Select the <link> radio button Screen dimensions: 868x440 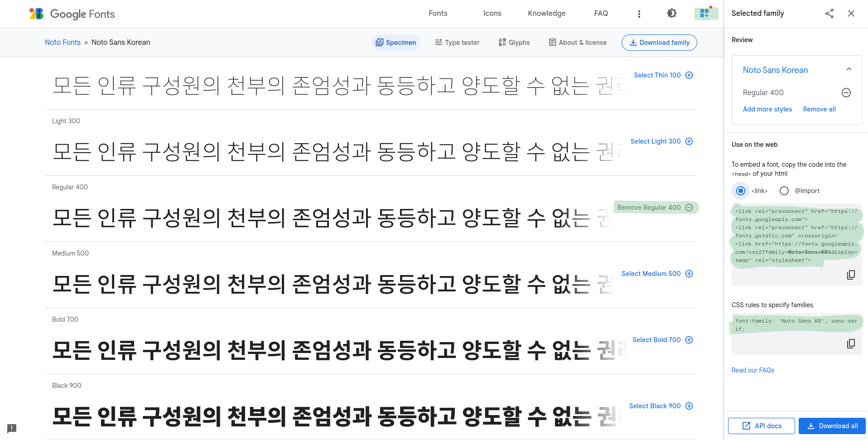[741, 191]
